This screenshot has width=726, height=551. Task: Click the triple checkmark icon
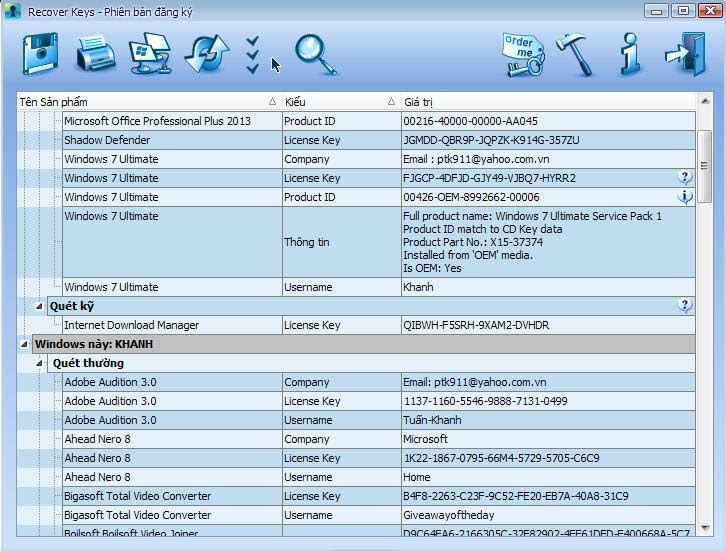252,55
